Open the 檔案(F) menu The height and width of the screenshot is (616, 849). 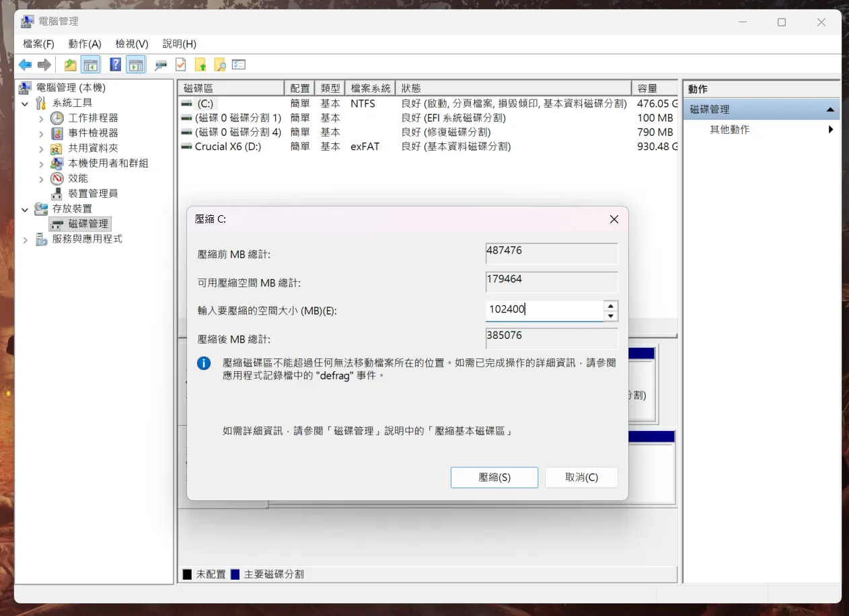37,44
